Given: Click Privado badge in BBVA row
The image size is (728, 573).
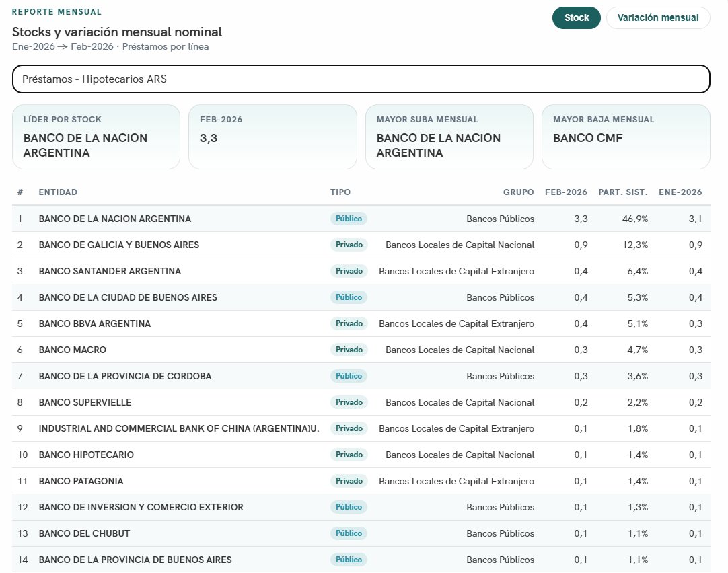Looking at the screenshot, I should coord(349,323).
